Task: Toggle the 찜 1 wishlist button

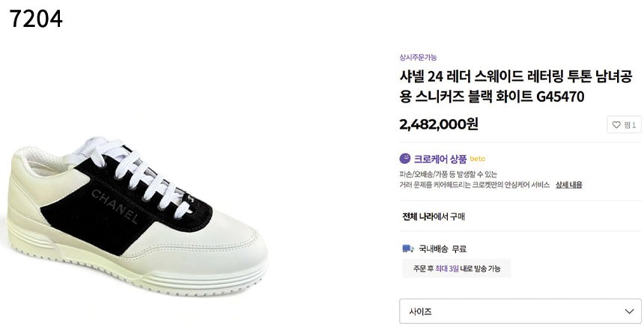Action: (624, 125)
